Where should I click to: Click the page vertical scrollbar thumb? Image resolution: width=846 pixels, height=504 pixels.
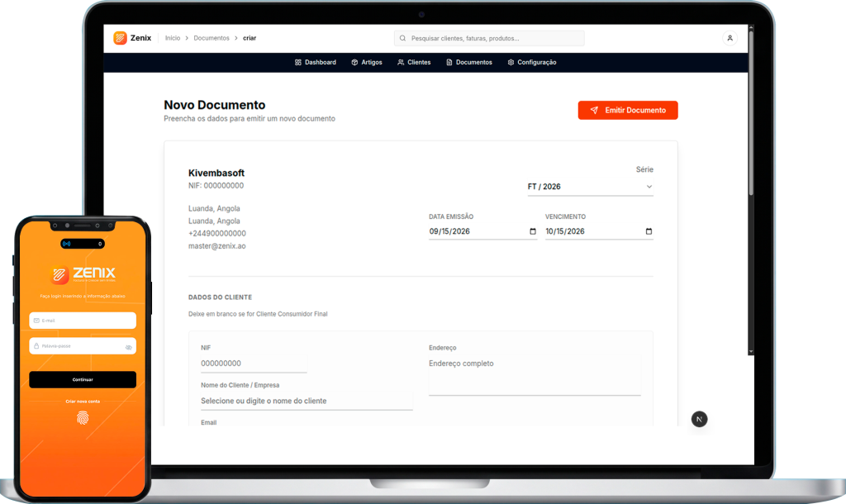750,112
